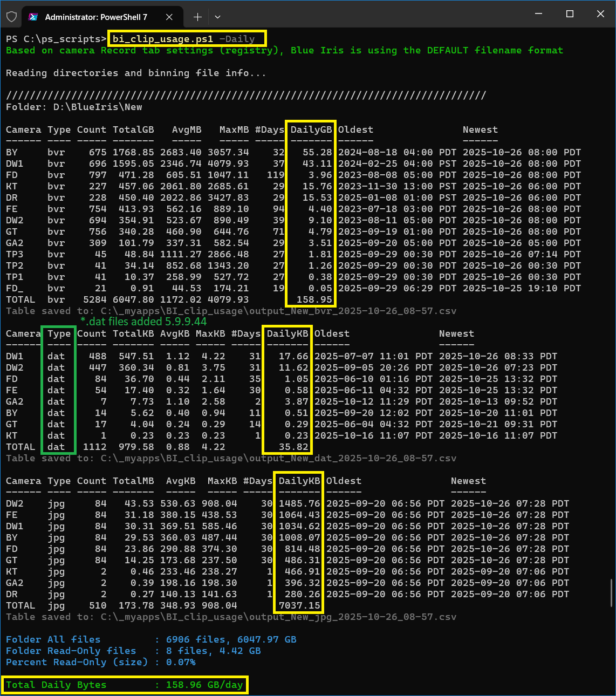
Task: Click the Folder: D:\BlueIris\New line
Action: tap(74, 107)
